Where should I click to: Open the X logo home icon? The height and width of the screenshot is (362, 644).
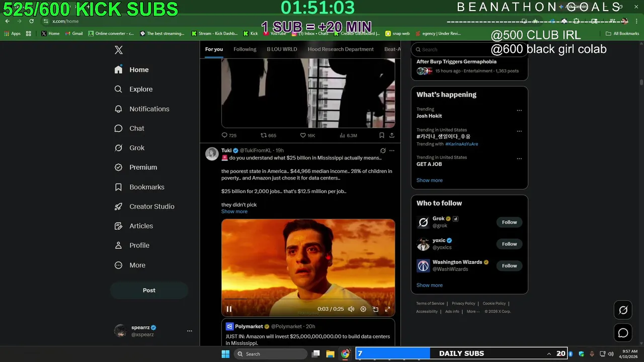click(x=119, y=50)
